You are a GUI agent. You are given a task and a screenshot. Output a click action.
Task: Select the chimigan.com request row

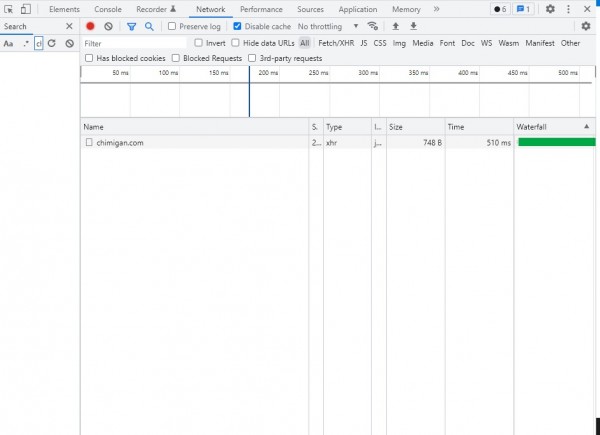click(x=120, y=143)
